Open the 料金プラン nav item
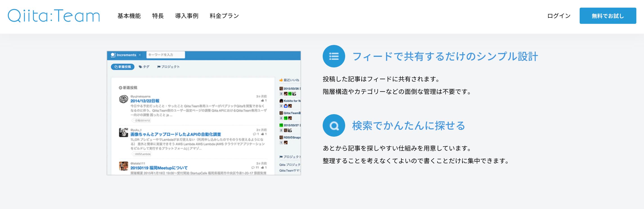The width and height of the screenshot is (644, 209). click(x=224, y=16)
